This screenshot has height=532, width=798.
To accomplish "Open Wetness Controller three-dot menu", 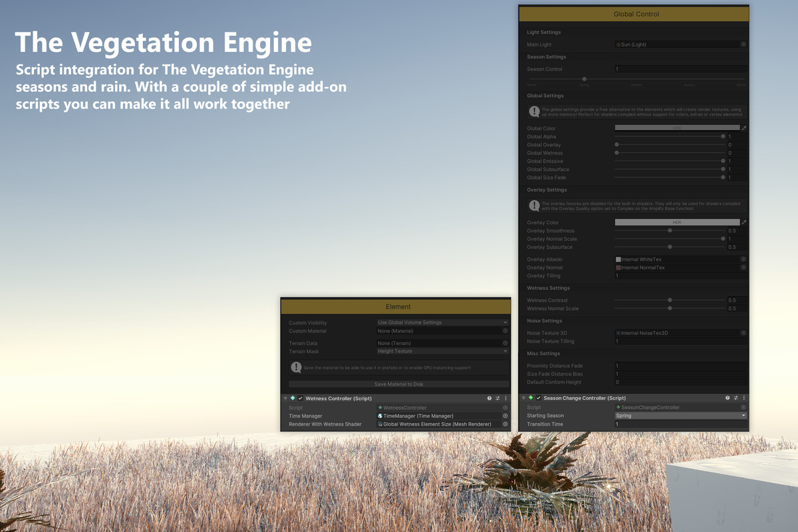I will 505,398.
